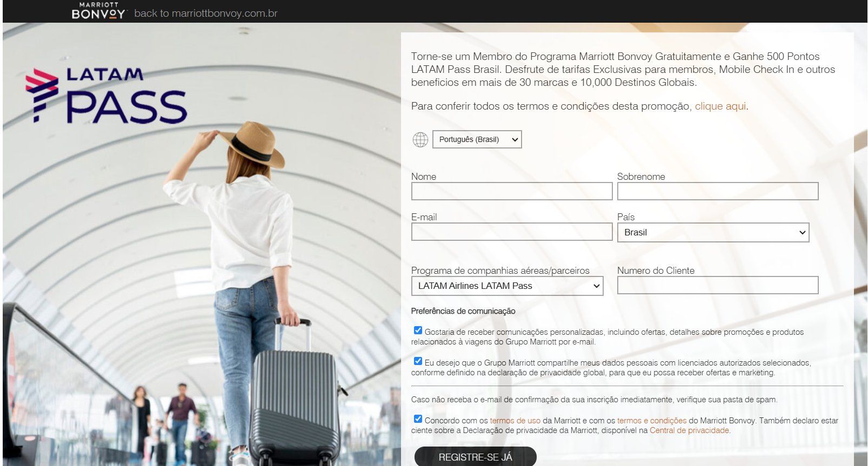The height and width of the screenshot is (466, 868).
Task: Click the spam folder confirmation notice text
Action: point(594,400)
